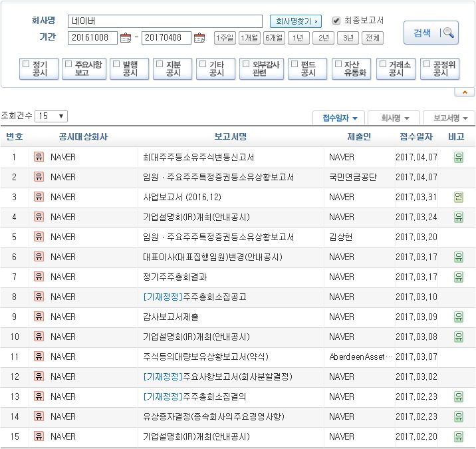Screen dimensions: 476x449
Task: Open 주식등의대량보유상황보고서(약식) report
Action: 205,357
